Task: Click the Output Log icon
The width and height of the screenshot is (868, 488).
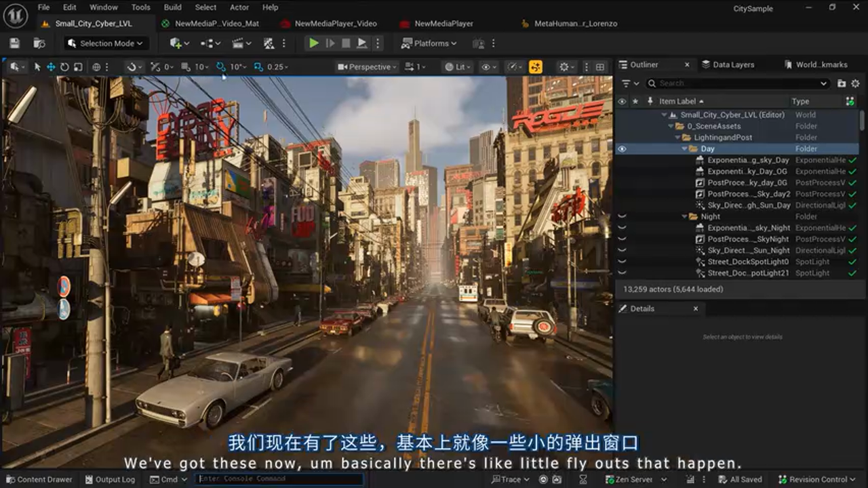Action: 89,479
